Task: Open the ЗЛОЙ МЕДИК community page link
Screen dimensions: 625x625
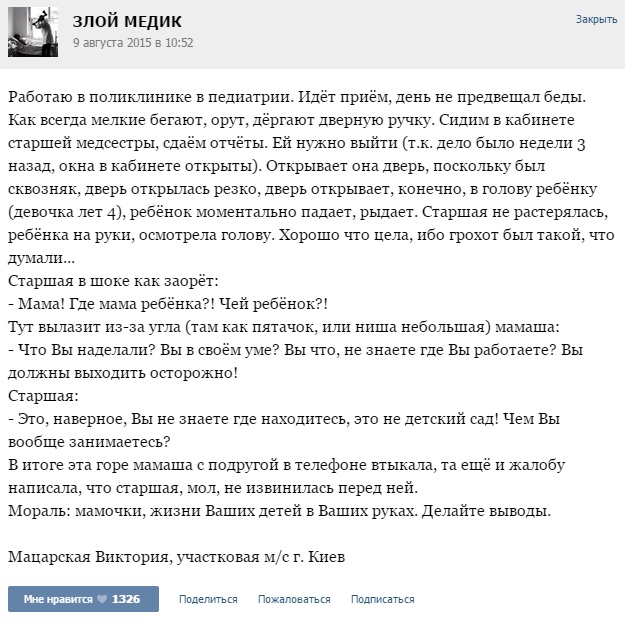Action: pyautogui.click(x=127, y=21)
